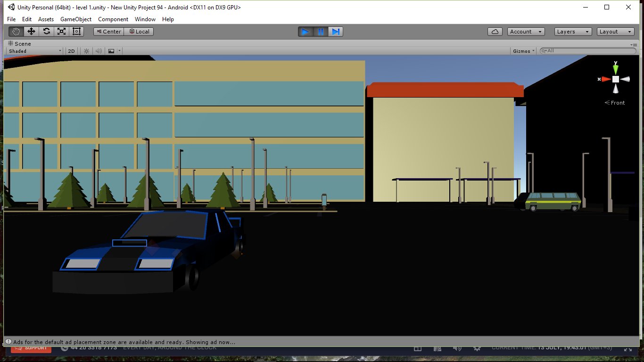Select the Scene tab

click(x=19, y=43)
